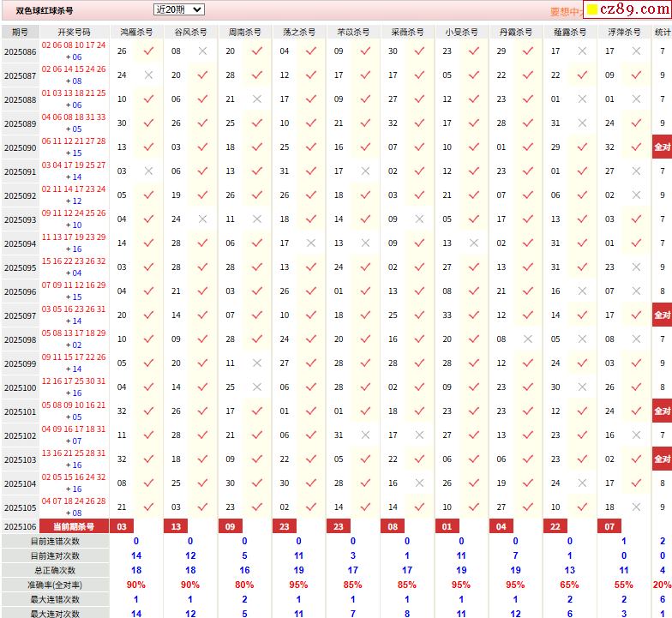Click the 期号 column header

point(20,32)
